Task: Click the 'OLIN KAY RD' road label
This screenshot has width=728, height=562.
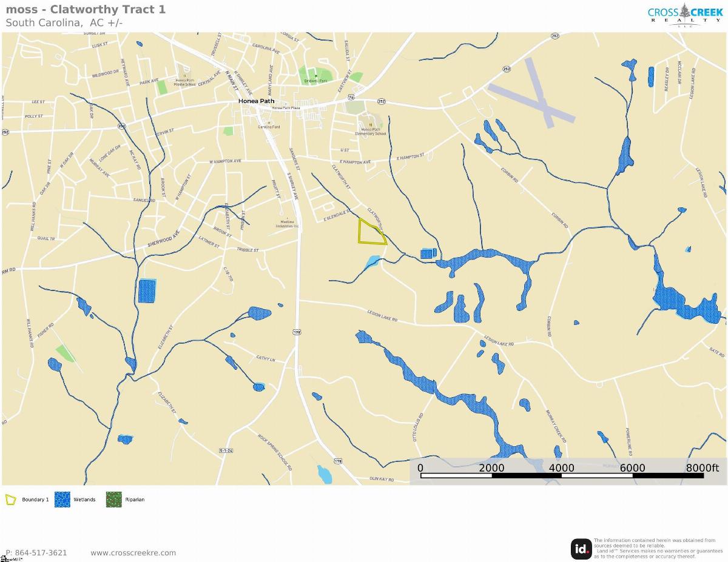Action: click(382, 479)
